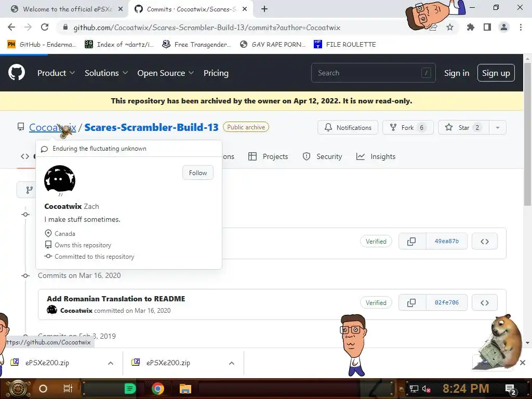Fork the repository

(408, 128)
